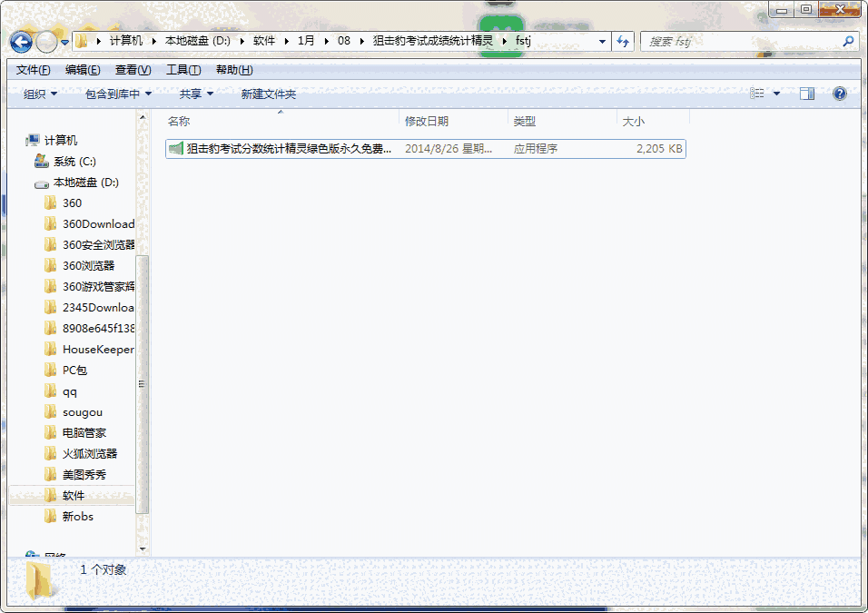Open the 360Download folder
The image size is (868, 613).
pos(99,224)
